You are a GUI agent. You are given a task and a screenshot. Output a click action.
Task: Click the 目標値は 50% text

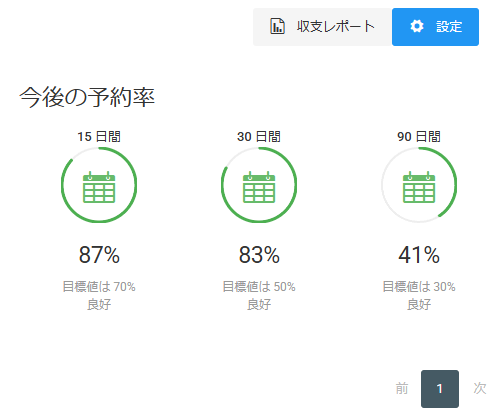(x=259, y=287)
